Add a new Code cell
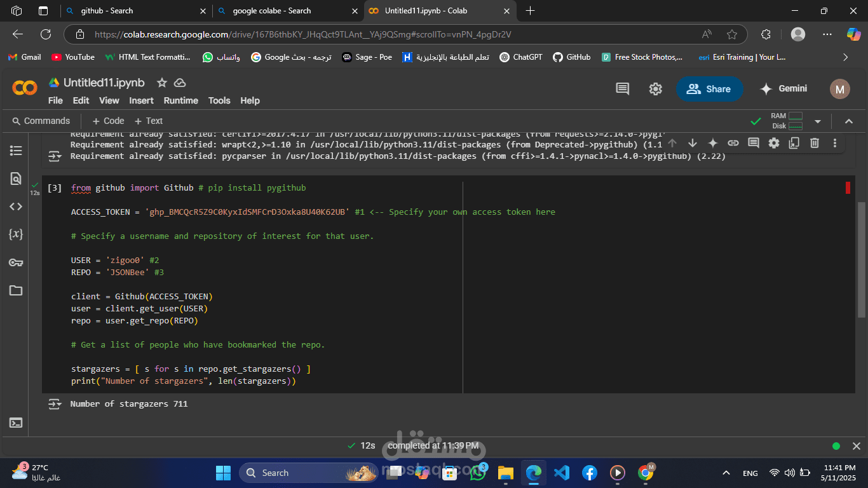 click(108, 121)
